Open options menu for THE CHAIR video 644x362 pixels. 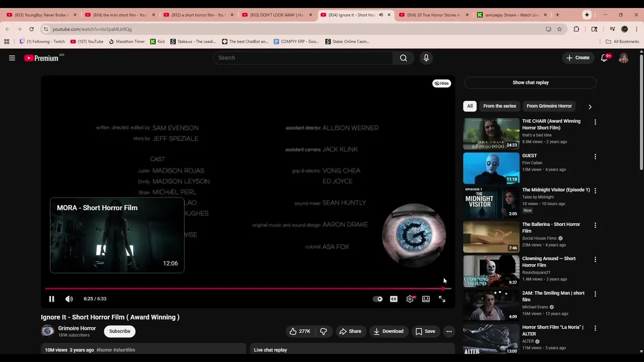click(x=595, y=122)
